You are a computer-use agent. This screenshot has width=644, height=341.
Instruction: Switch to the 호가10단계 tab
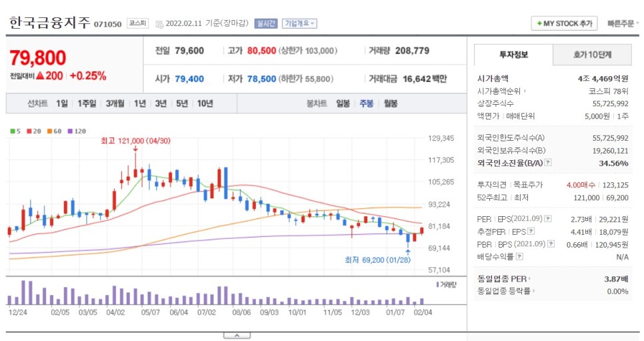coord(592,55)
